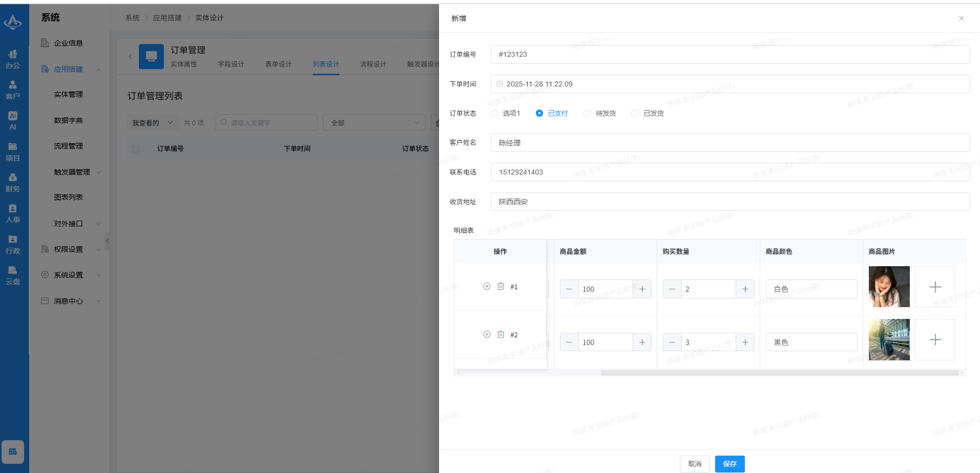Switch to the 字段设计 tab
The image size is (980, 473).
tap(231, 64)
